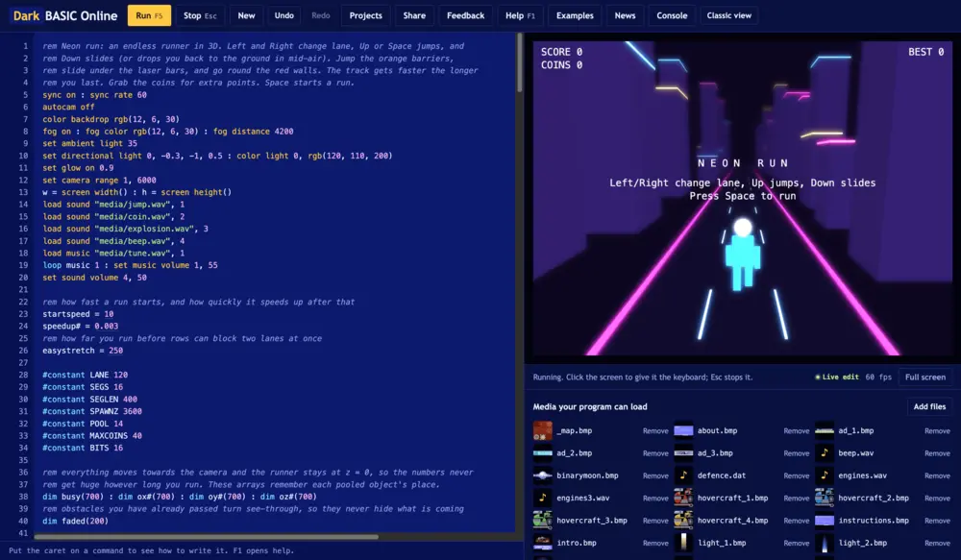Click the hovercraft_2.bmp thumbnail icon
This screenshot has height=560, width=961.
click(x=825, y=499)
